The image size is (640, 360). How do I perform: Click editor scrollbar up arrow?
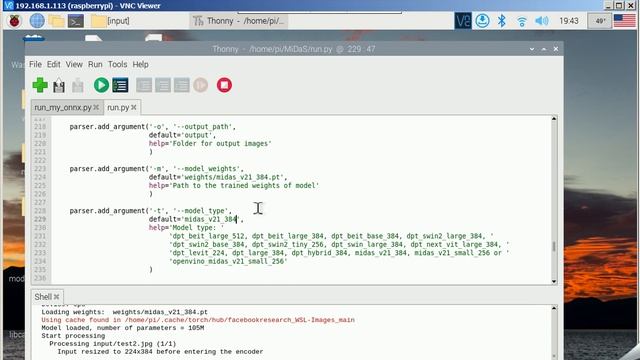pyautogui.click(x=554, y=119)
